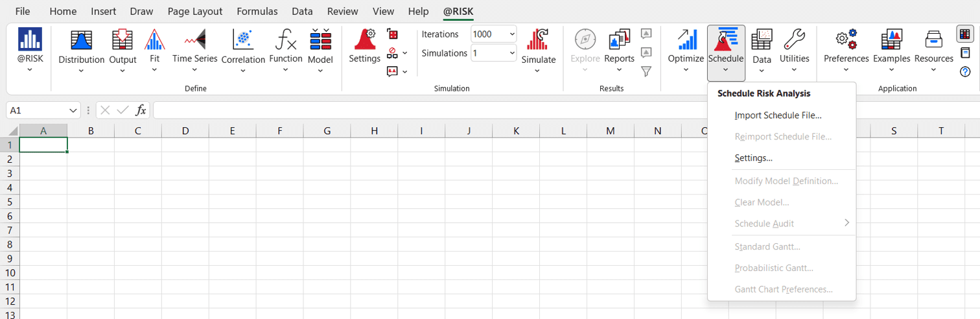
Task: Open the Page Layout tab
Action: coord(194,12)
